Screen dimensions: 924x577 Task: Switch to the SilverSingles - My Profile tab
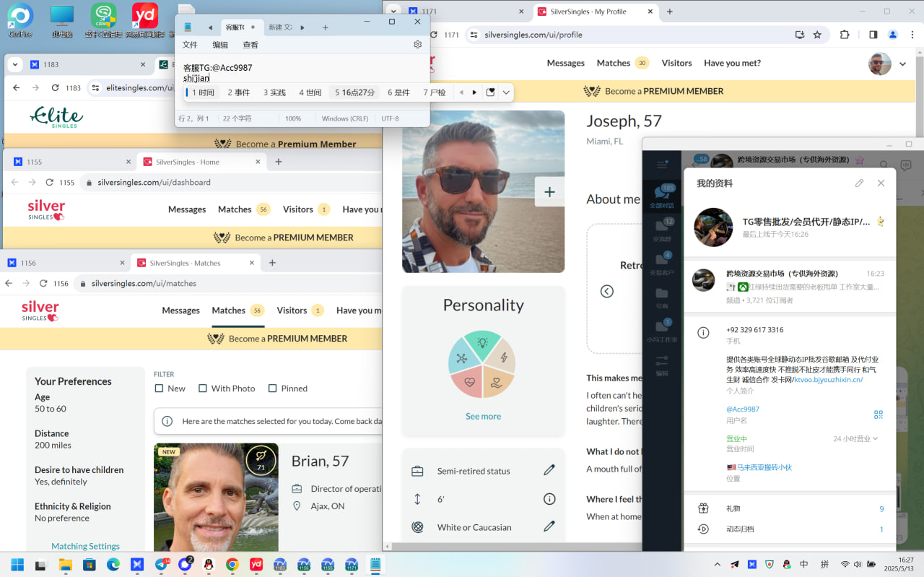click(x=592, y=12)
